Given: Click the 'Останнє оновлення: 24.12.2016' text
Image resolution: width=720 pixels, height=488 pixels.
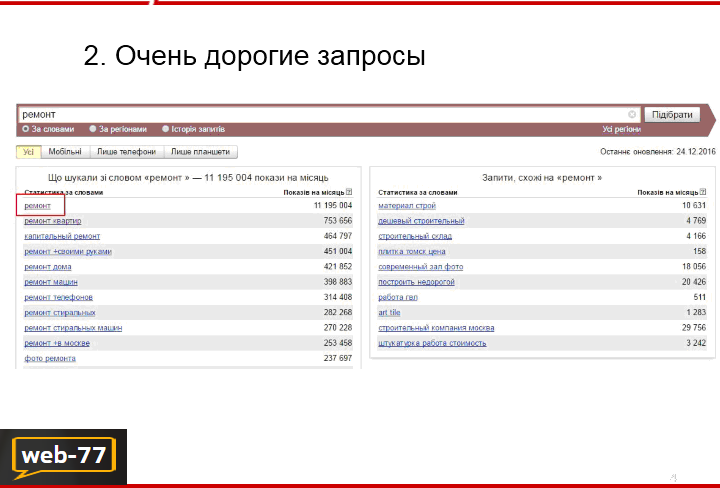Looking at the screenshot, I should (658, 151).
